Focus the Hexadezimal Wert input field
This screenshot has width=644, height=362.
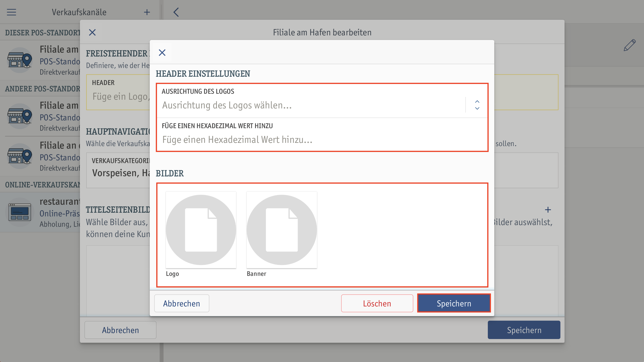tap(322, 135)
